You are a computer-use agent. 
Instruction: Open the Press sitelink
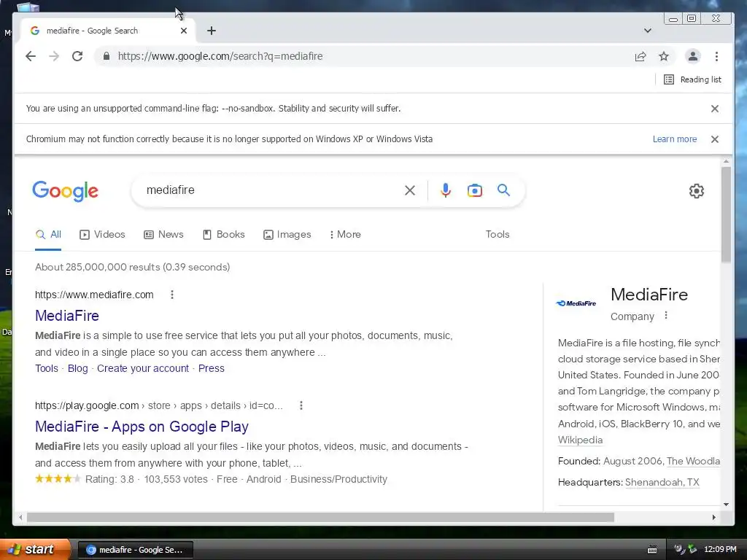tap(211, 368)
